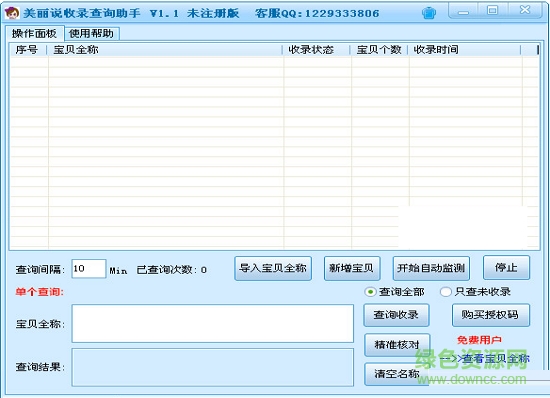Image resolution: width=550 pixels, height=398 pixels.
Task: Click the 精准核对 button
Action: (x=397, y=345)
